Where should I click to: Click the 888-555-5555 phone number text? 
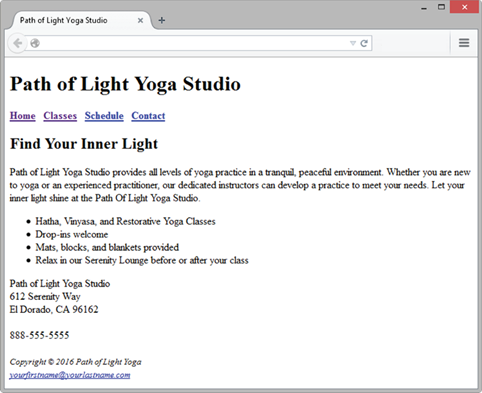pyautogui.click(x=39, y=335)
